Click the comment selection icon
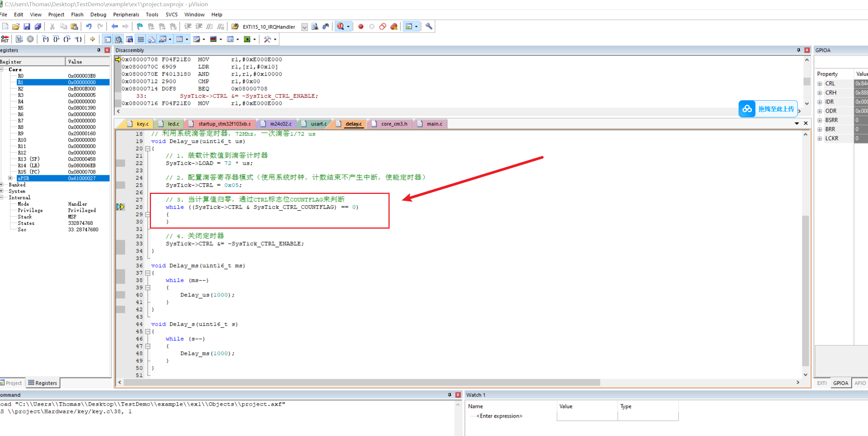 click(x=209, y=26)
